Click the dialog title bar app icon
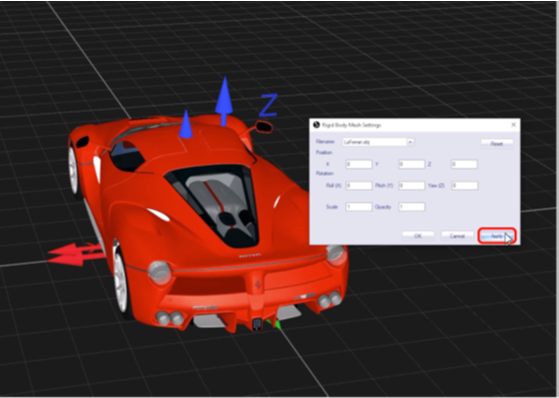The image size is (559, 398). point(316,124)
